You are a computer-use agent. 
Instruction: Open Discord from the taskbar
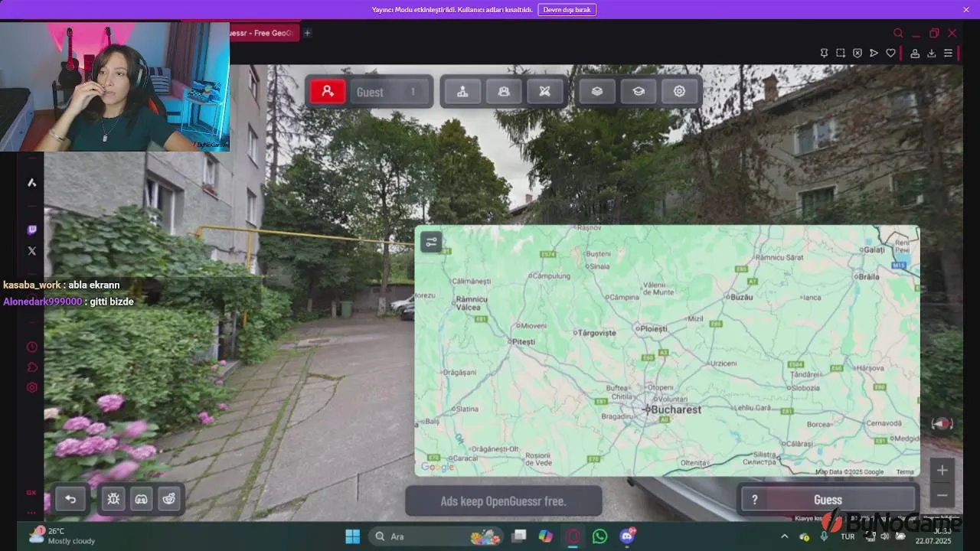tap(628, 536)
